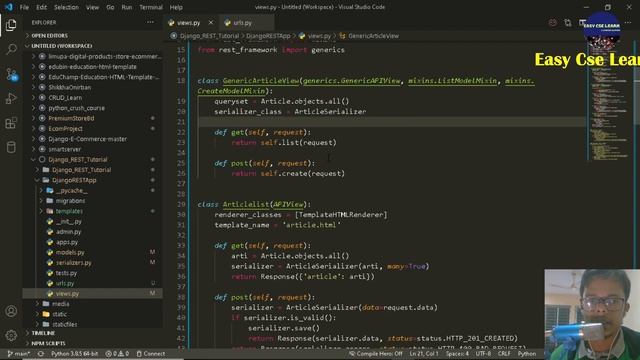Select views.py in the explorer tree
Image resolution: width=640 pixels, height=360 pixels.
point(67,293)
